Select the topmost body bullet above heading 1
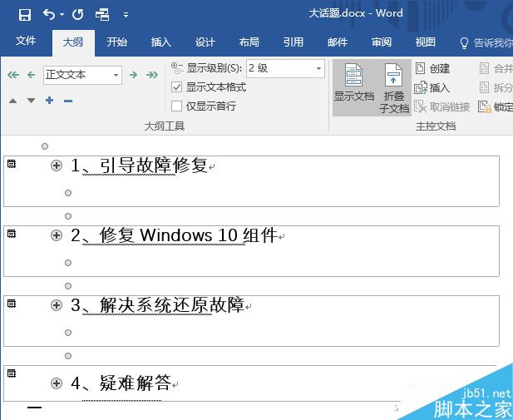 (45, 146)
